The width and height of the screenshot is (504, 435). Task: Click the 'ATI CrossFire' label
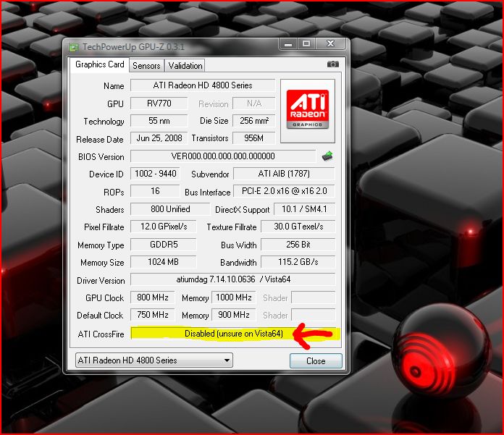coord(101,334)
